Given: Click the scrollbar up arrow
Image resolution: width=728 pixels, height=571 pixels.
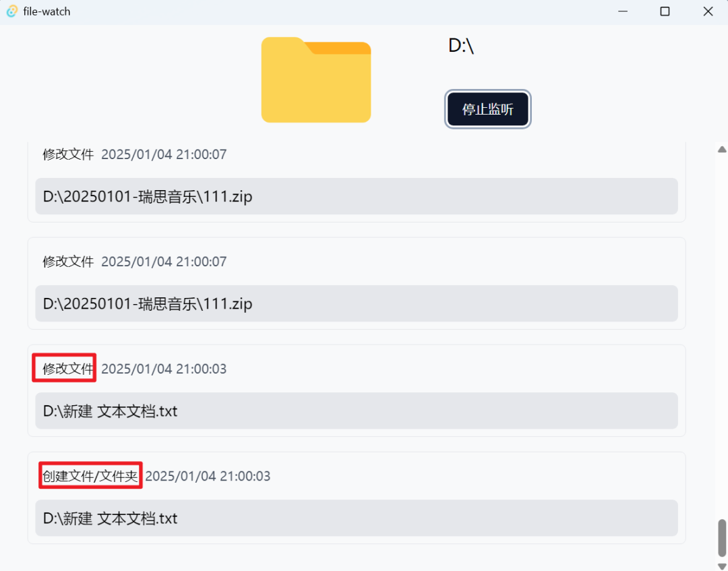Looking at the screenshot, I should 722,149.
